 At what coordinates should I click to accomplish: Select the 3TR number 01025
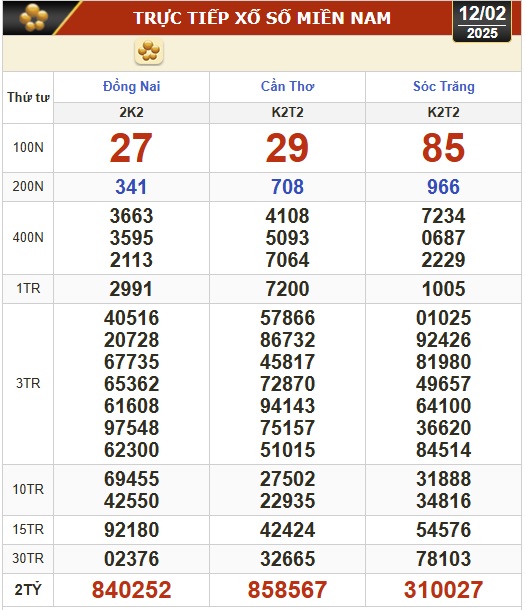444,318
